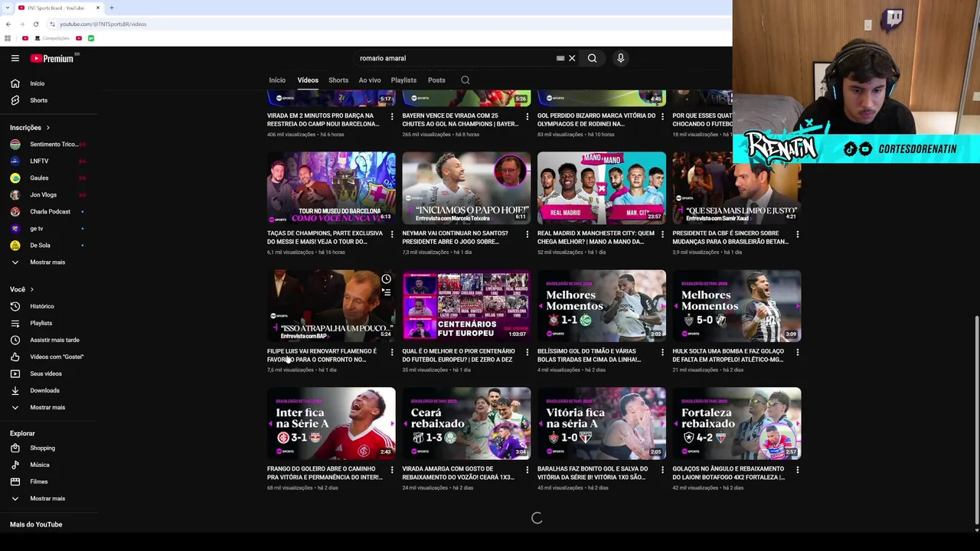Click the browser address bar URL
980x551 pixels.
click(103, 24)
